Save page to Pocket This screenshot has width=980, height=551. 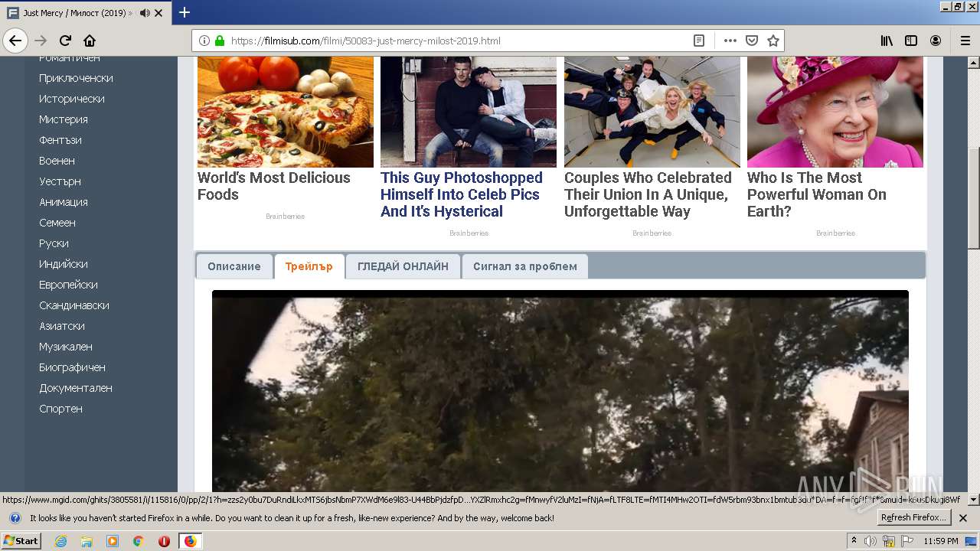[752, 41]
